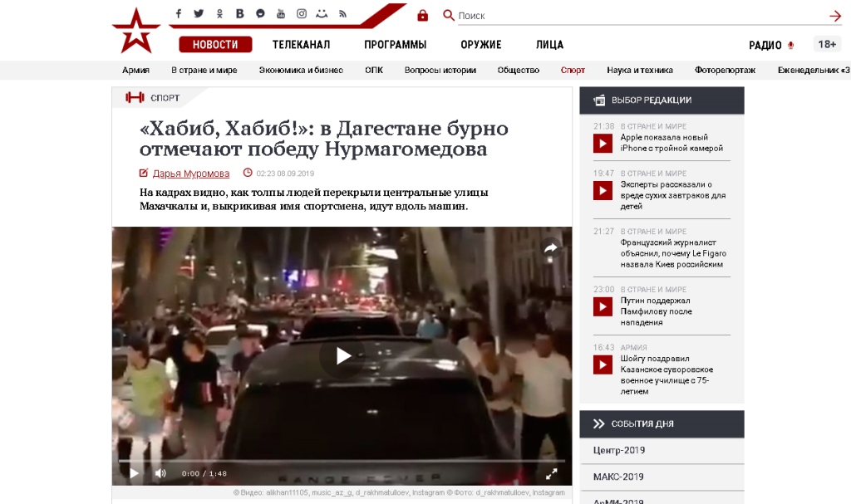
Task: Open the Instagram profile icon
Action: [x=302, y=14]
